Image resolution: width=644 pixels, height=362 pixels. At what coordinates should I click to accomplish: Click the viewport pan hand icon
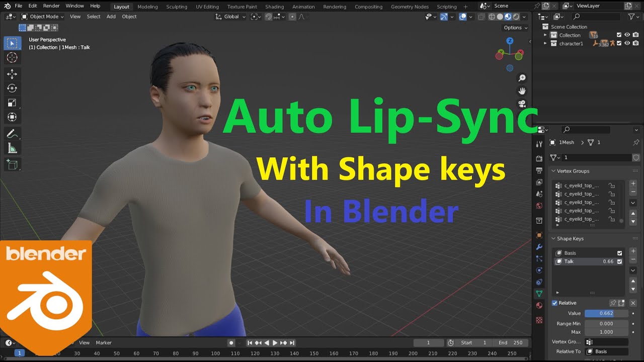tap(522, 91)
